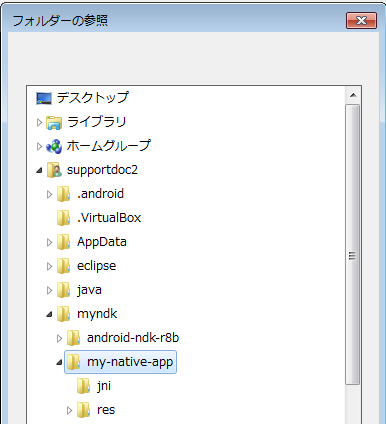The height and width of the screenshot is (425, 386).
Task: Click the java folder icon
Action: [x=63, y=290]
